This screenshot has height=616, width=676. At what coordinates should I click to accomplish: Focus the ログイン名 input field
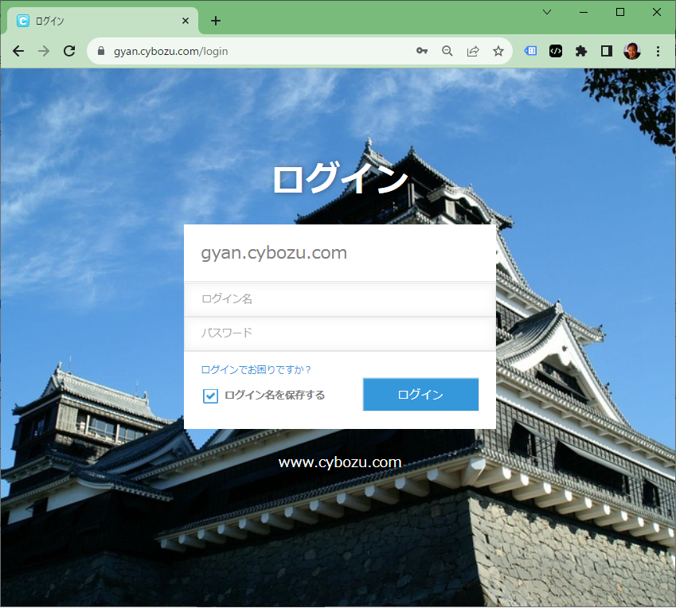(x=340, y=298)
